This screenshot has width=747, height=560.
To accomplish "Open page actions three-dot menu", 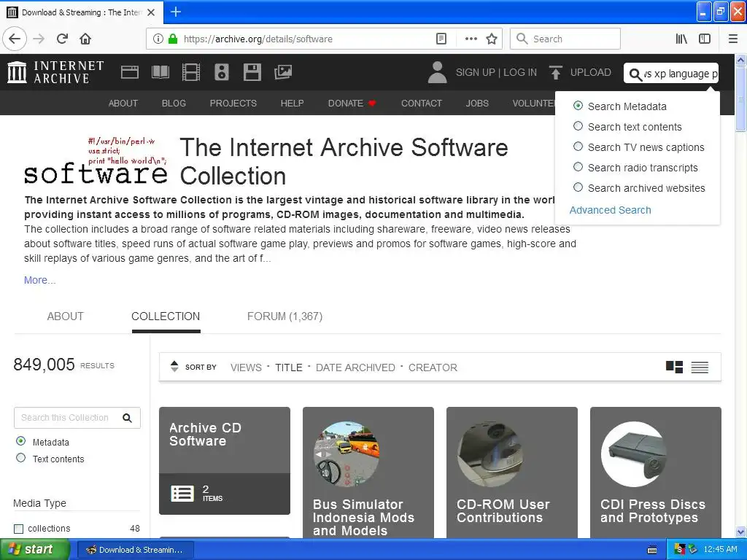I will click(x=471, y=39).
